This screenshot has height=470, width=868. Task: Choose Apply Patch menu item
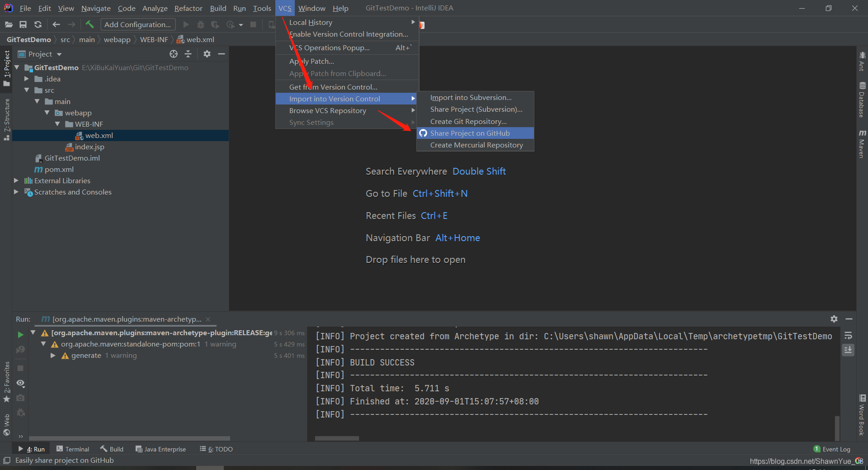coord(347,61)
